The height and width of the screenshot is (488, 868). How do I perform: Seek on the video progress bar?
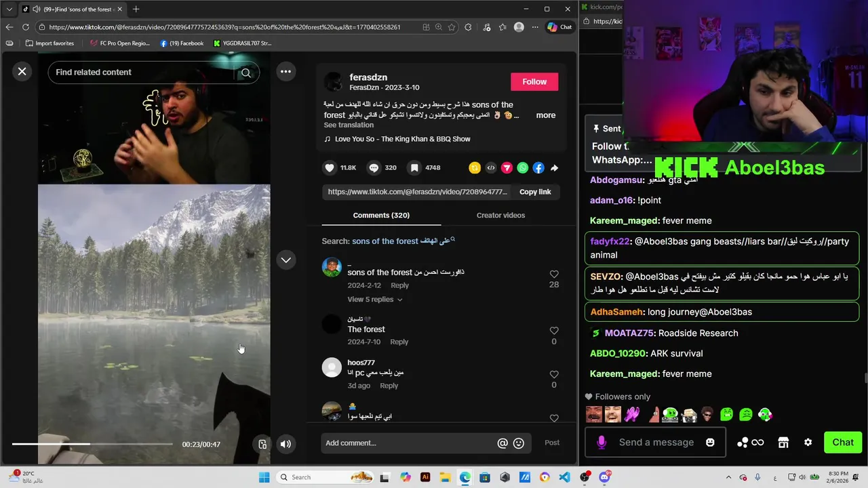coord(92,444)
